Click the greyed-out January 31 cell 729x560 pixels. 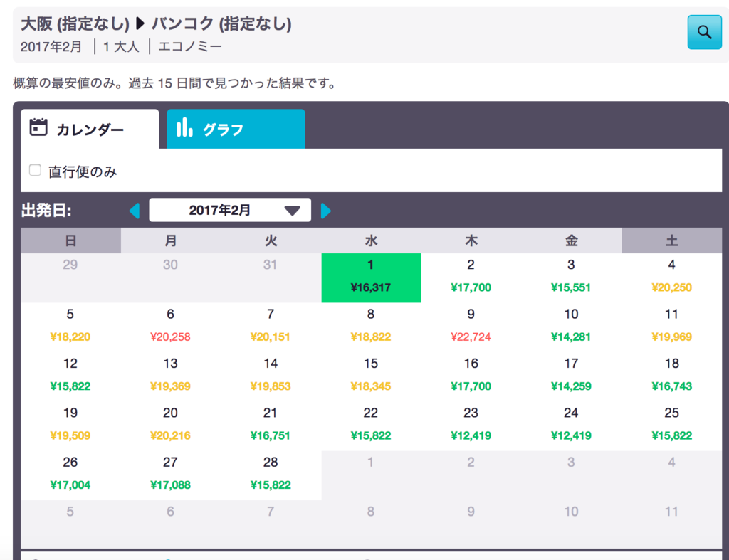(271, 278)
